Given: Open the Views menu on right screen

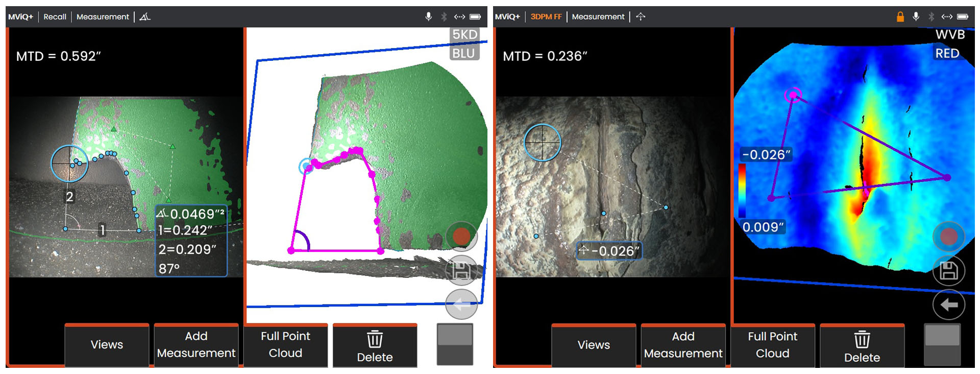Looking at the screenshot, I should [594, 345].
